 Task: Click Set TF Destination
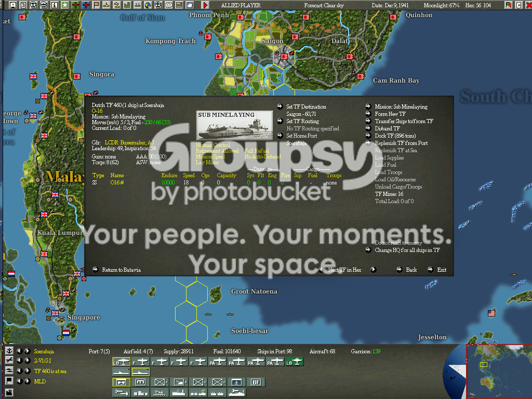click(x=306, y=107)
